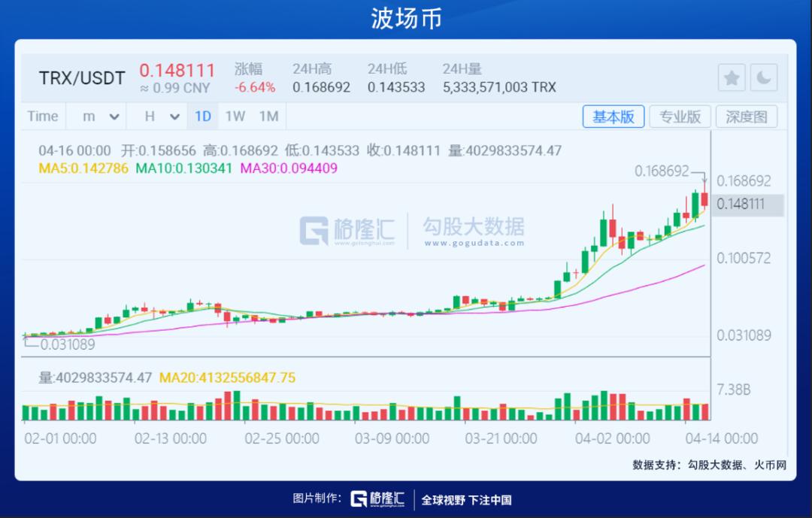Select the Time chart mode
Image resolution: width=812 pixels, height=518 pixels.
(x=42, y=116)
